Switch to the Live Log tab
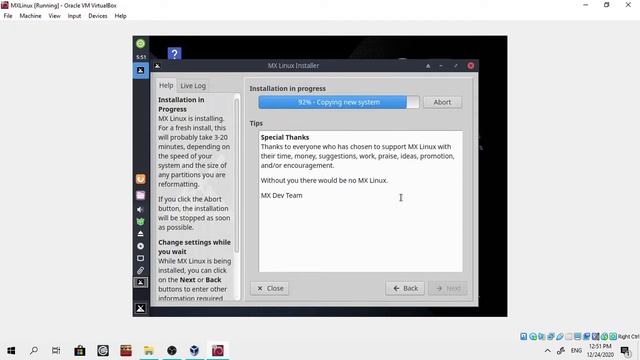The width and height of the screenshot is (640, 360). [x=193, y=86]
